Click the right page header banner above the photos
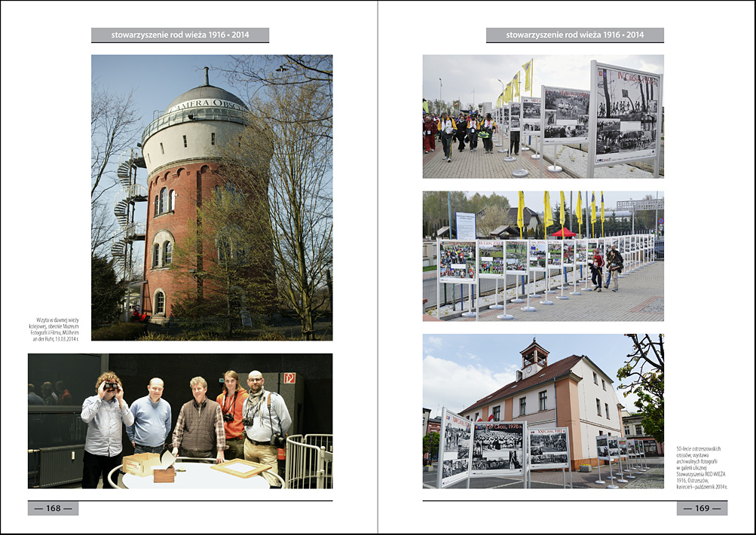 coord(574,35)
